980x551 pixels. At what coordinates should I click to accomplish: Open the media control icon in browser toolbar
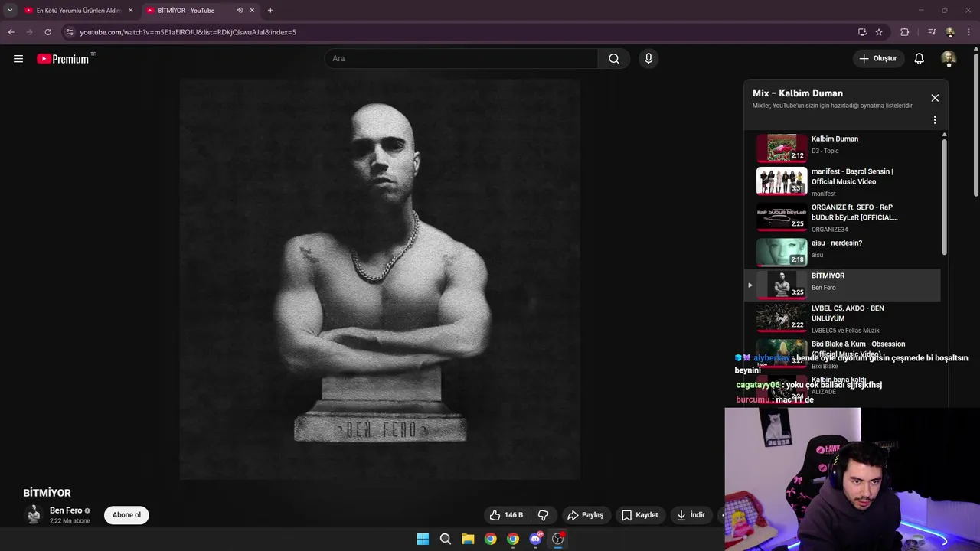(x=932, y=32)
